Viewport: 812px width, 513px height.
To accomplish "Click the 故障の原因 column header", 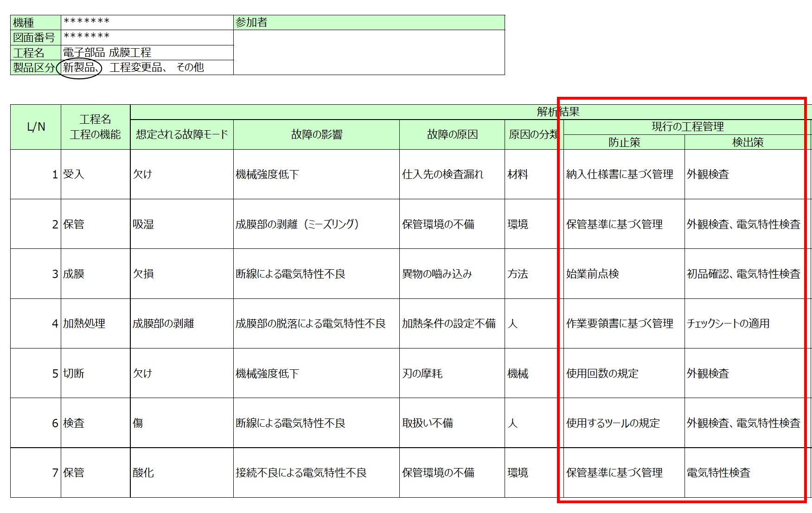I will click(x=452, y=134).
